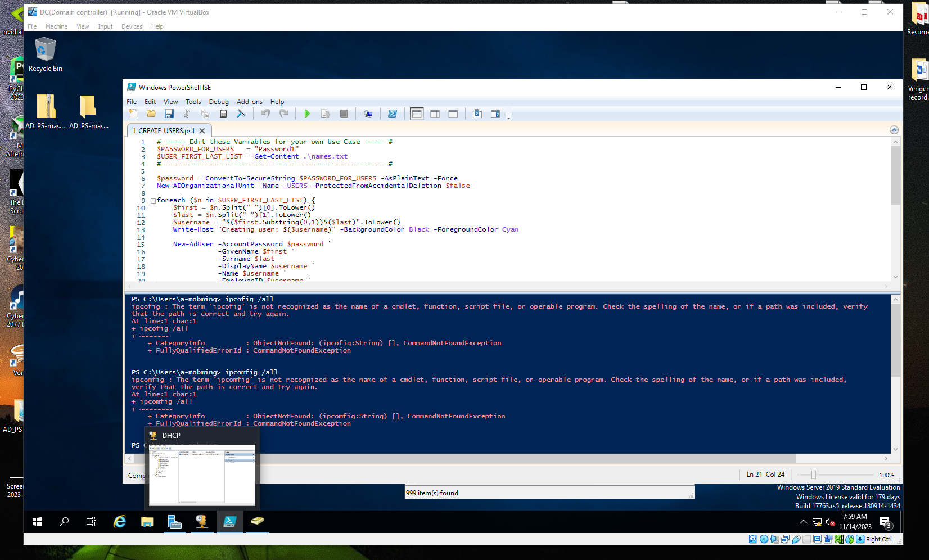Open the Recycle Bin desktop icon
This screenshot has height=560, width=929.
pyautogui.click(x=46, y=55)
